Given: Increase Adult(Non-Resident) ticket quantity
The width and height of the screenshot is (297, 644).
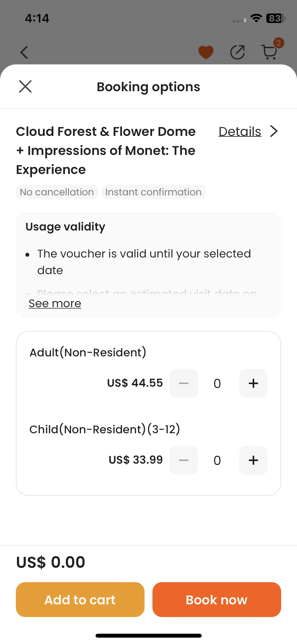Looking at the screenshot, I should click(253, 383).
